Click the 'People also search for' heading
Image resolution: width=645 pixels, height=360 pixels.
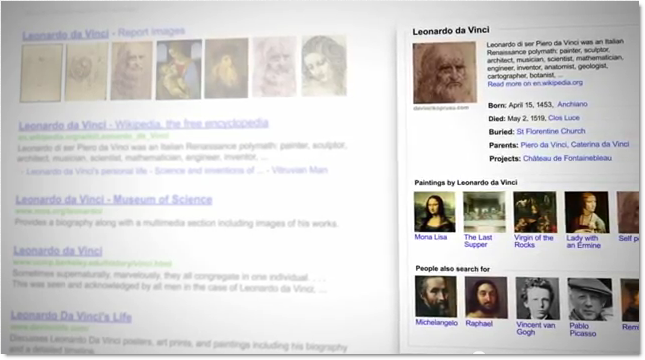point(452,269)
